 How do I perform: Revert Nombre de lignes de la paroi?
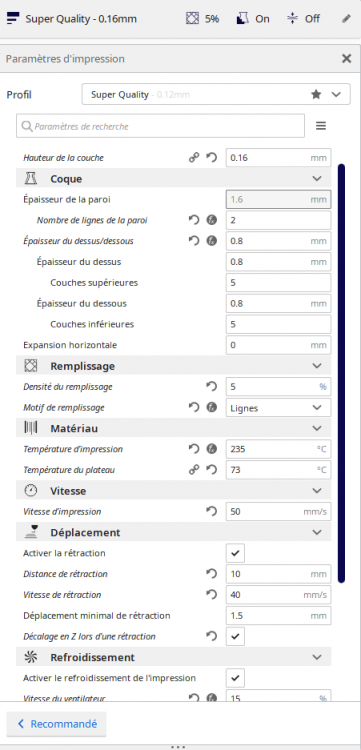[194, 220]
